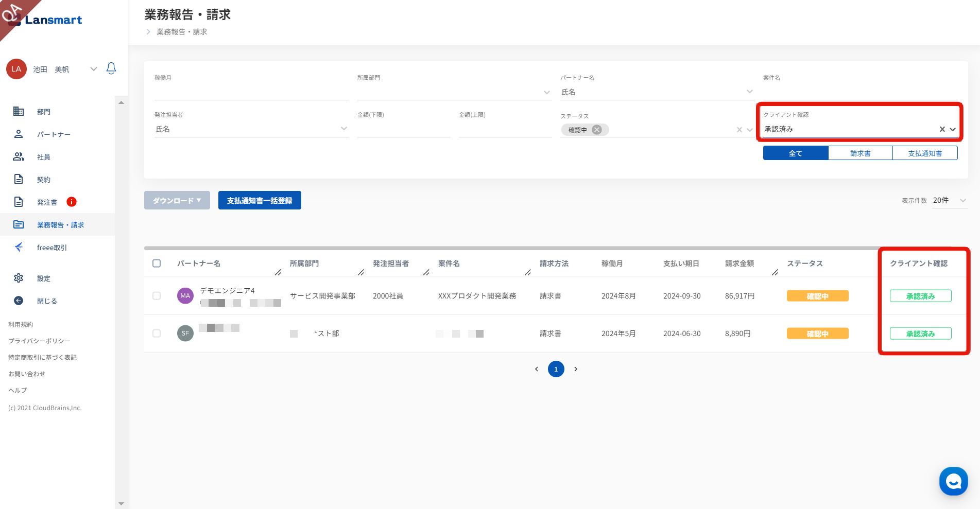Screen dimensions: 980x509
Task: Click the SF partner avatar
Action: [185, 334]
